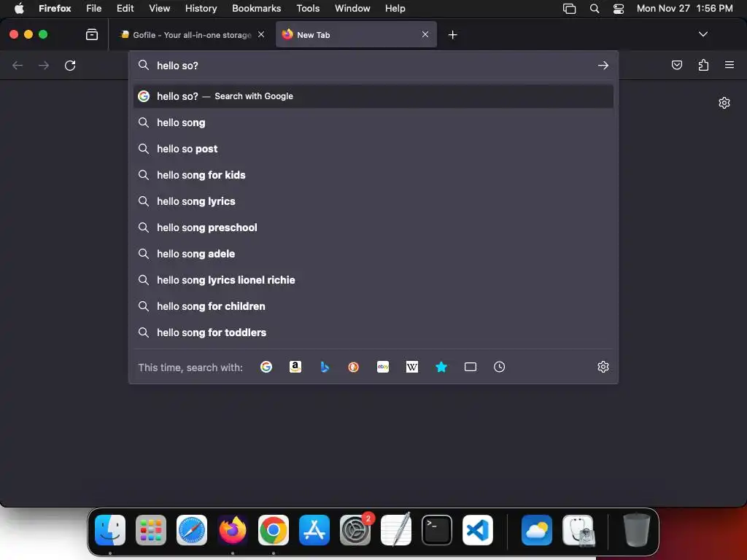Open Launchpad from the Dock
The image size is (747, 560).
151,530
